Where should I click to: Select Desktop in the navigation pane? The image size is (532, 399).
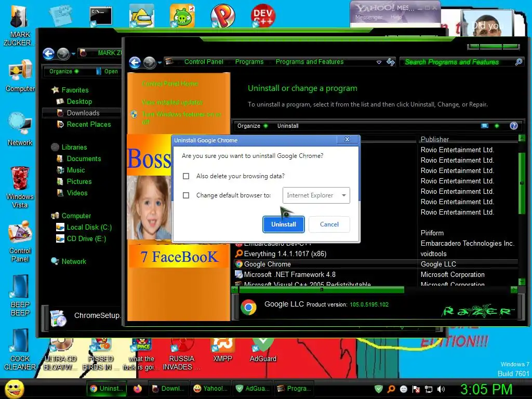(x=79, y=101)
